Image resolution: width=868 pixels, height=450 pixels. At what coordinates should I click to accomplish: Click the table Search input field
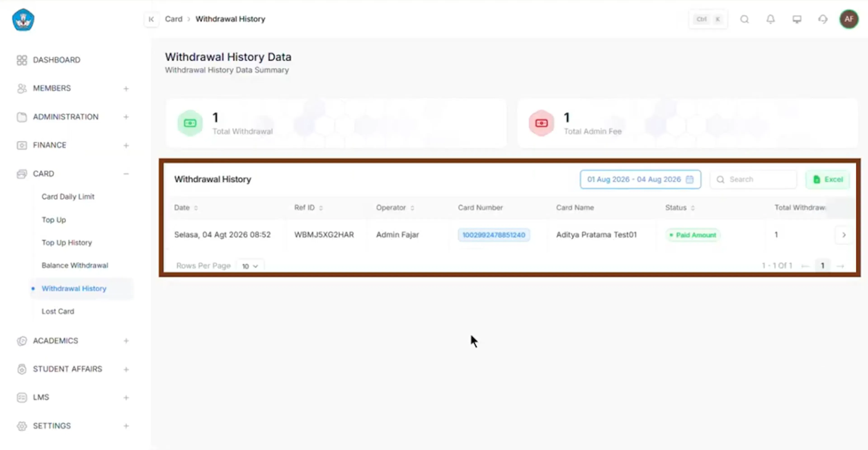click(x=753, y=179)
